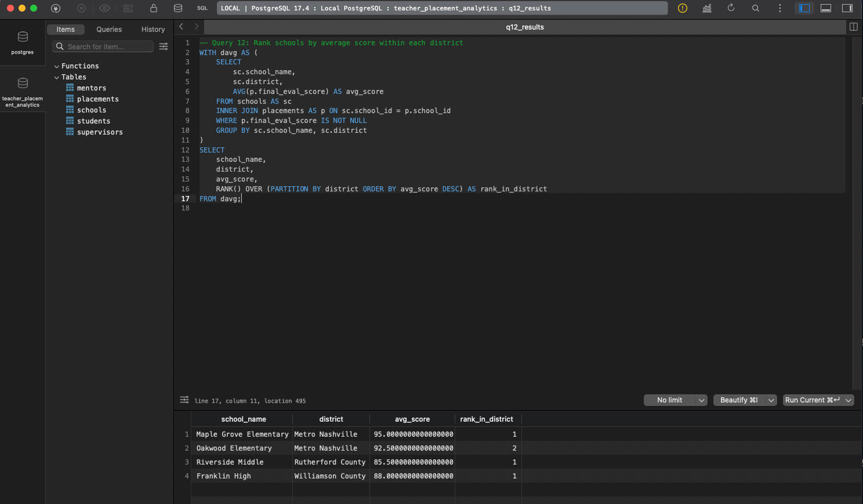Switch to the Queries tab

click(109, 30)
